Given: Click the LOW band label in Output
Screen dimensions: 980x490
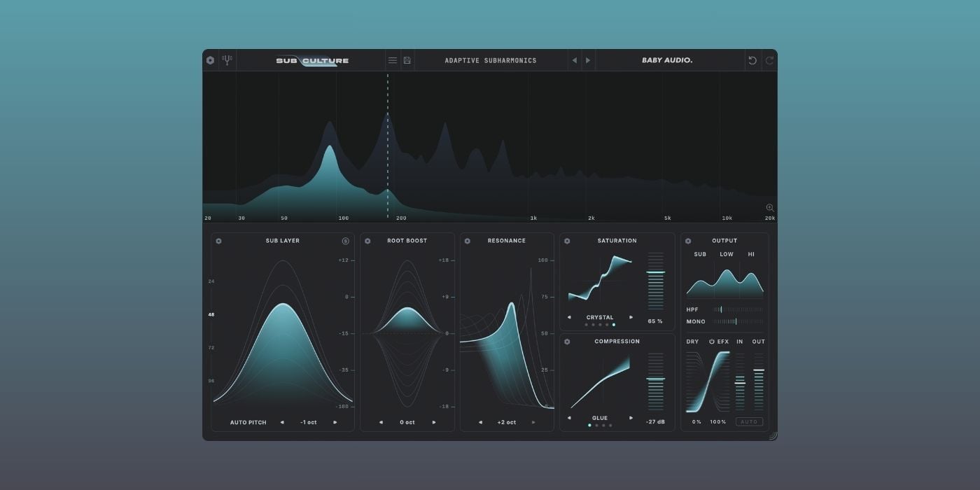Looking at the screenshot, I should pos(727,254).
